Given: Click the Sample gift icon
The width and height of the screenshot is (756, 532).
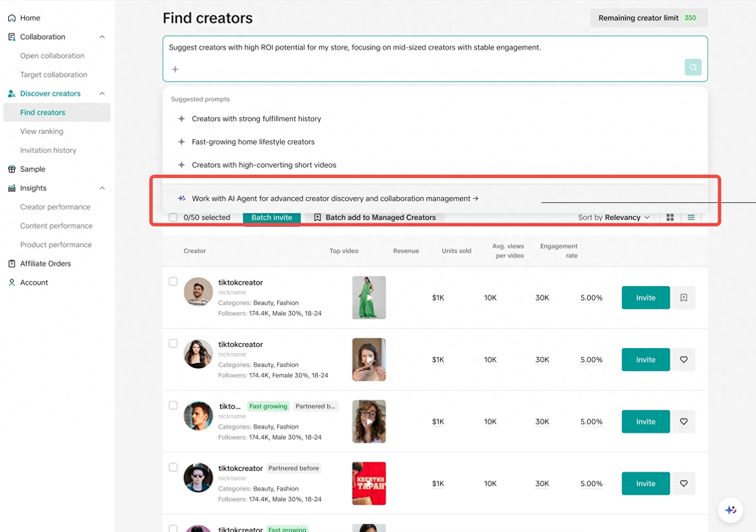Looking at the screenshot, I should point(12,169).
